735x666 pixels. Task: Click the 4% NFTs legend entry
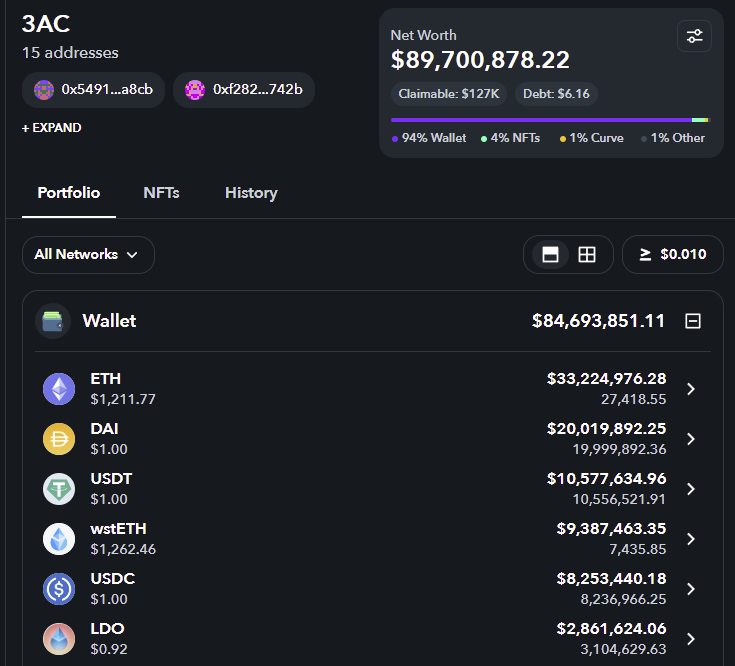coord(510,138)
